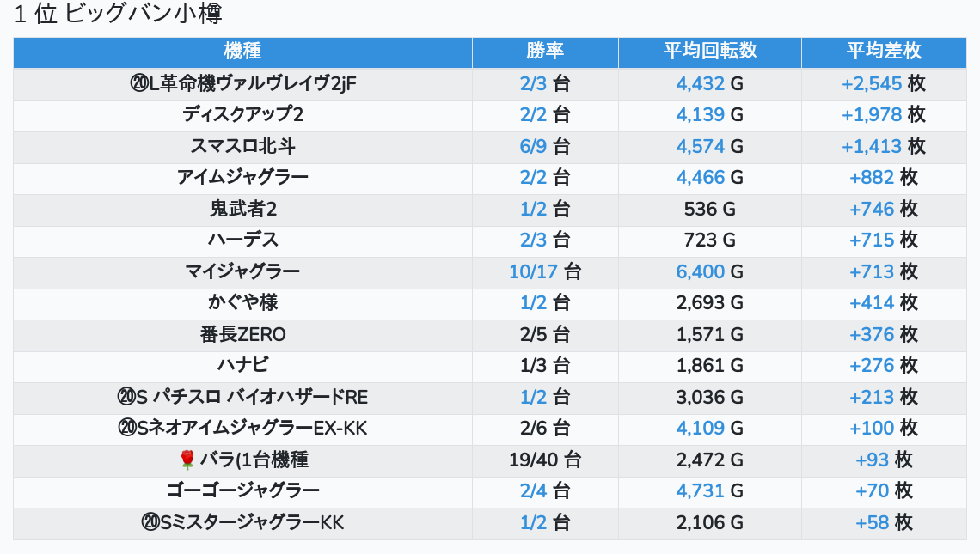Click the 6,400 average spins value
980x554 pixels.
tap(700, 272)
